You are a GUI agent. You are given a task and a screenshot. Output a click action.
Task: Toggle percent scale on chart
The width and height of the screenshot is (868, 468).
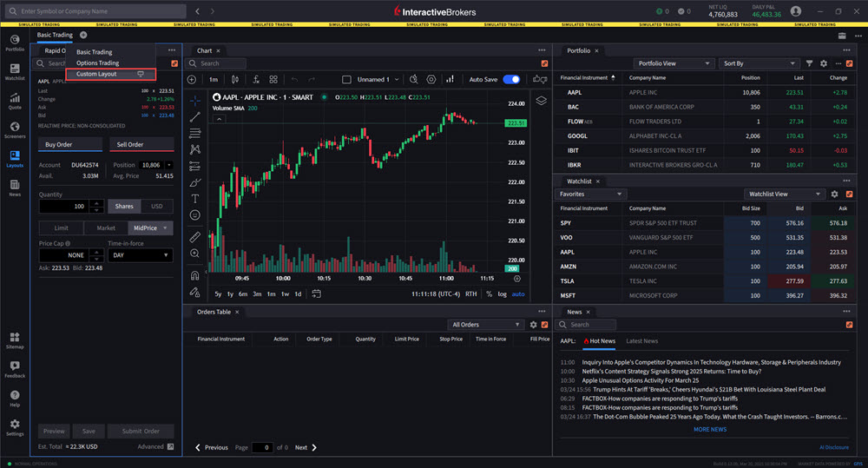(489, 294)
